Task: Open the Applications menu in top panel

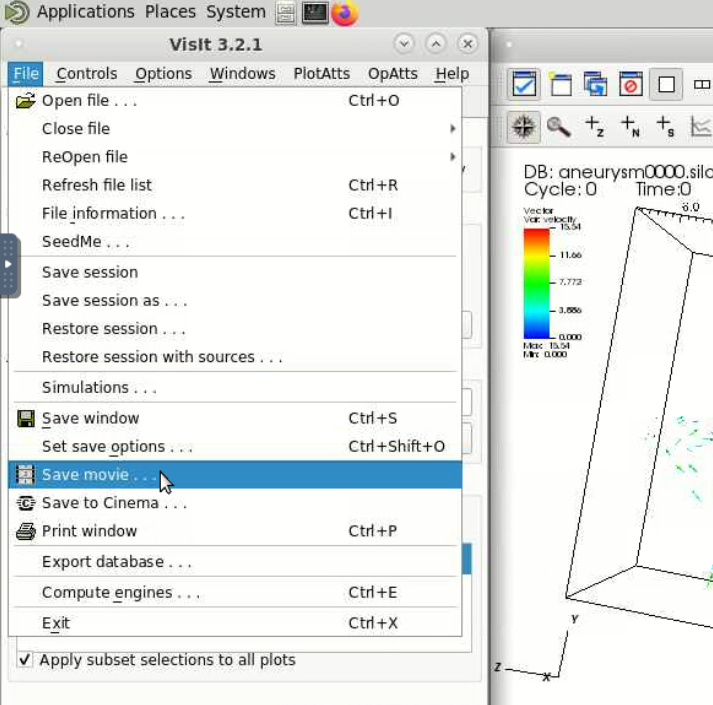Action: pos(85,11)
